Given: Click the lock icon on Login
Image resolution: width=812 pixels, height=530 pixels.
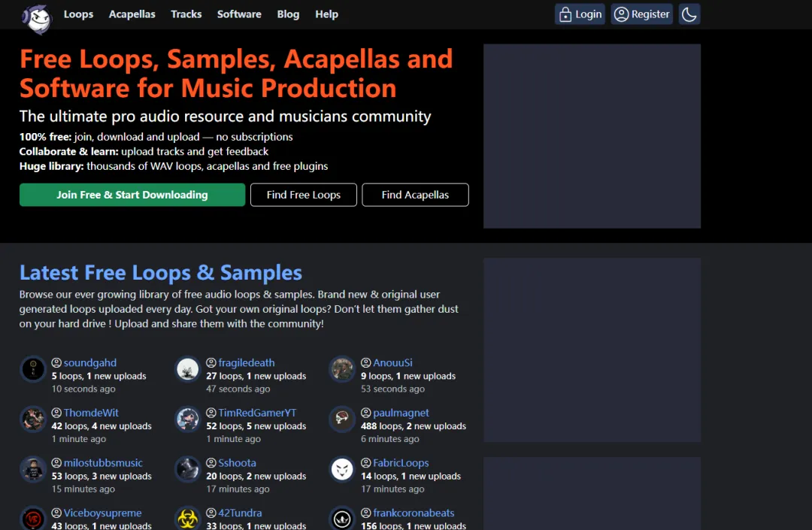Looking at the screenshot, I should (565, 14).
